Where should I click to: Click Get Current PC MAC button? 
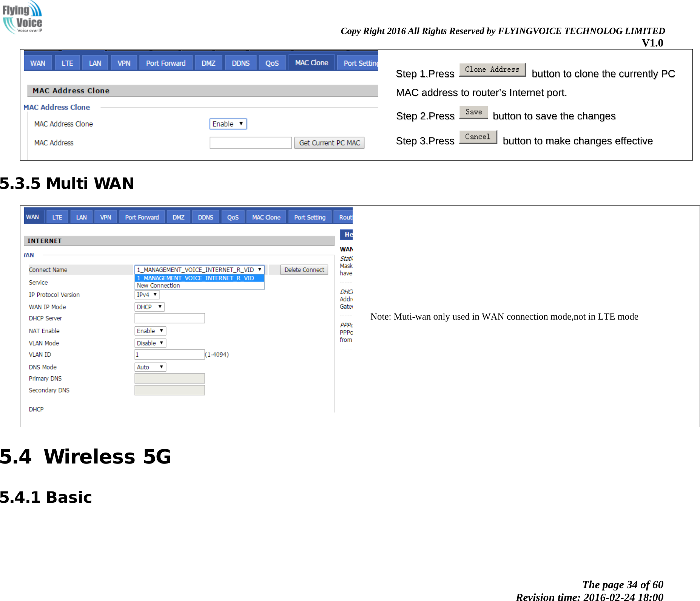pos(329,143)
